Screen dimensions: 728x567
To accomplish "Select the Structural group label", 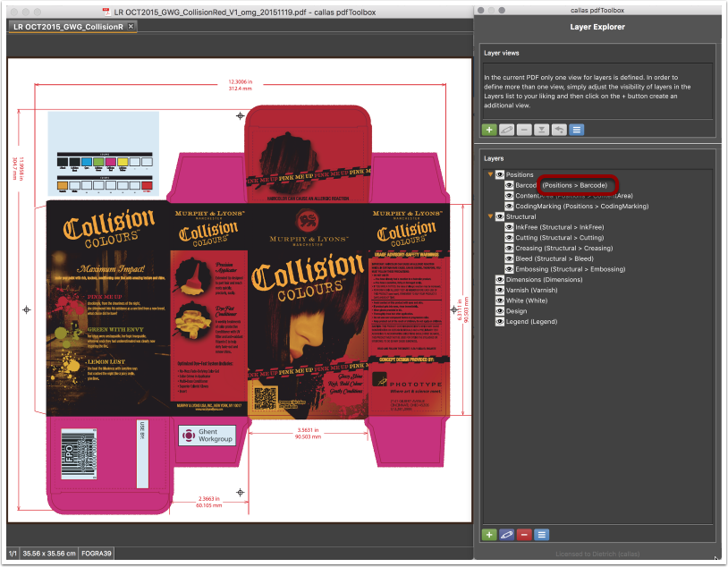I will pyautogui.click(x=521, y=216).
